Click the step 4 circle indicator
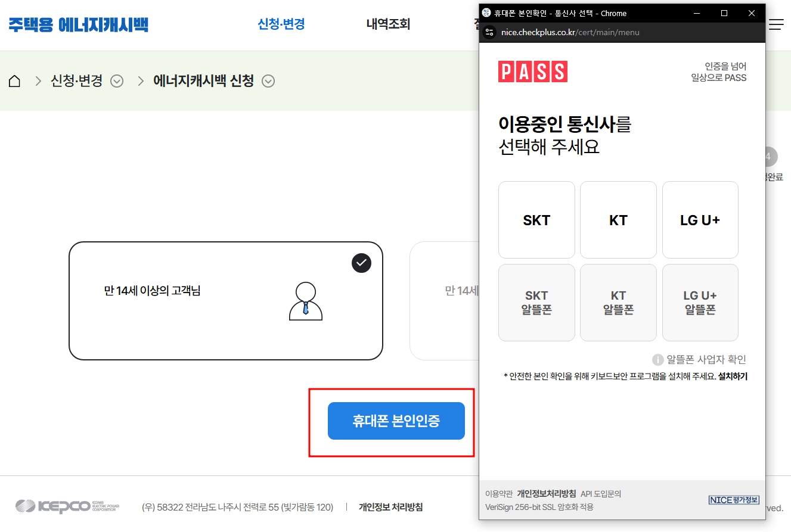 coord(768,157)
